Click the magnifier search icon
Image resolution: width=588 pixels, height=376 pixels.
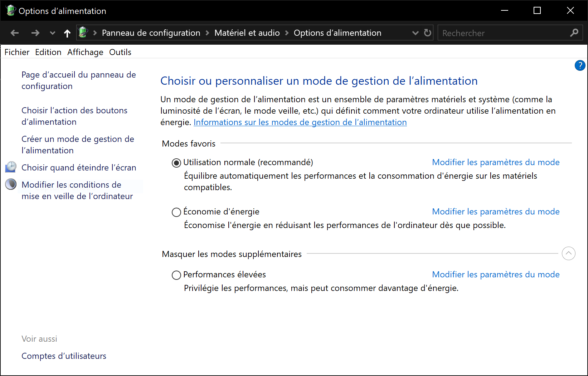coord(574,33)
